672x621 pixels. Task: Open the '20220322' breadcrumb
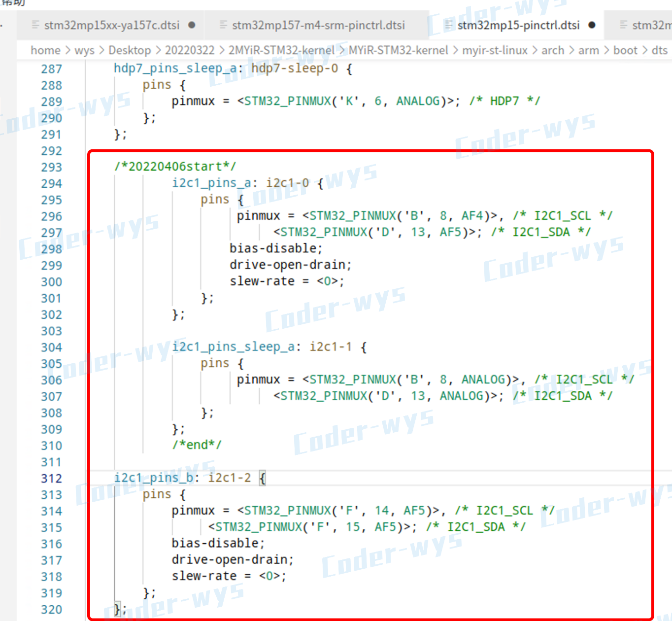(190, 50)
